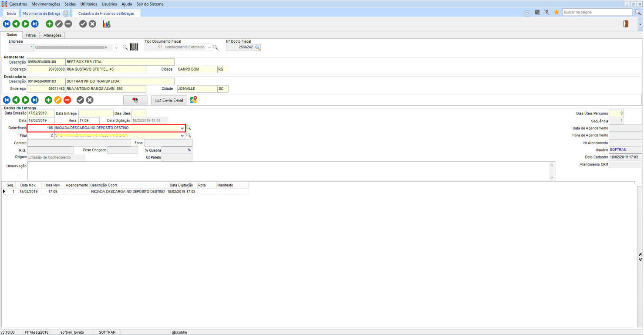
Task: Add new record with top green plus
Action: pos(49,24)
